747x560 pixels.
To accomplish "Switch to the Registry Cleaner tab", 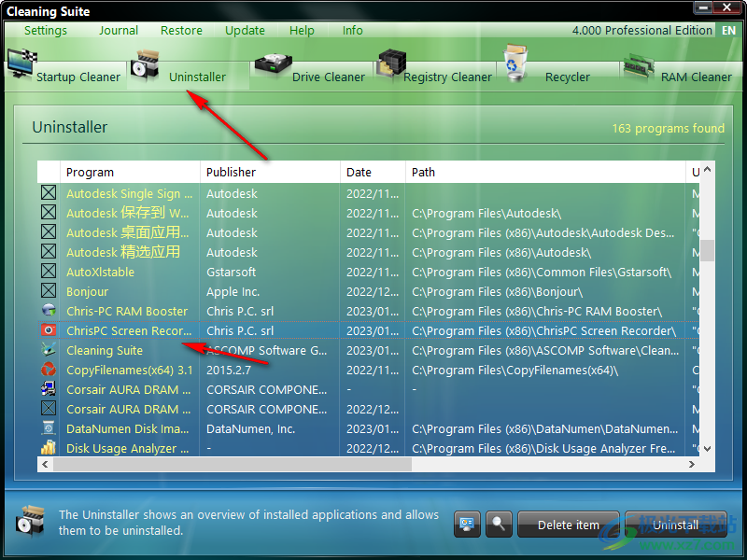I will (435, 76).
